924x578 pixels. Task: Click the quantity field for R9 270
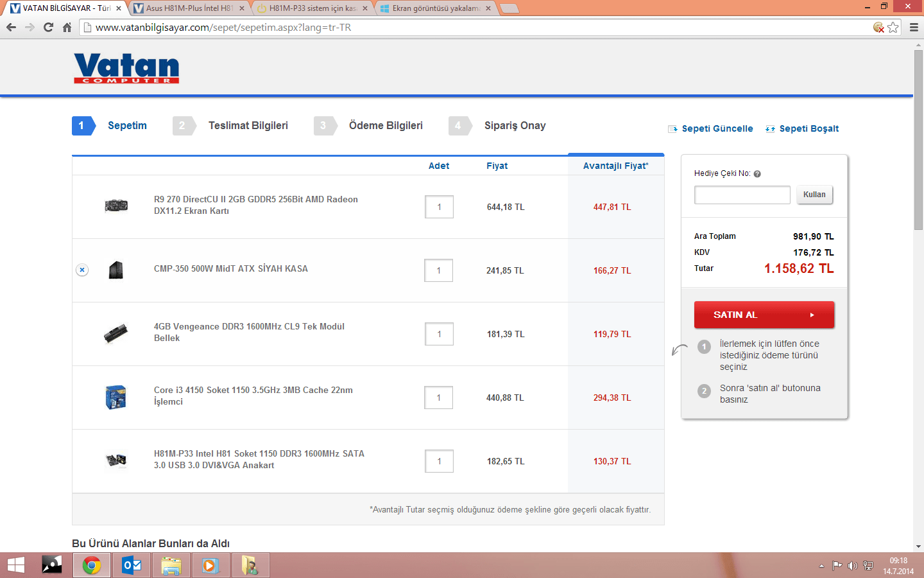click(x=439, y=207)
